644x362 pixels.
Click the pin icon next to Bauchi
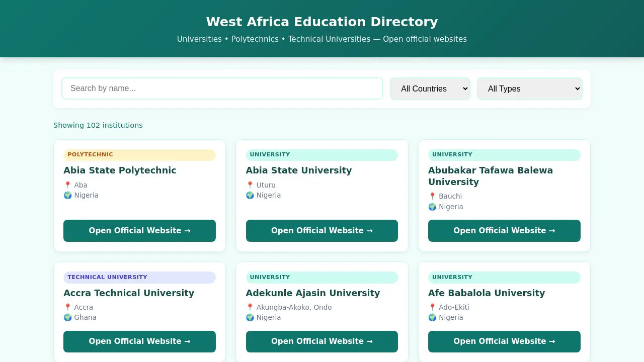point(432,196)
